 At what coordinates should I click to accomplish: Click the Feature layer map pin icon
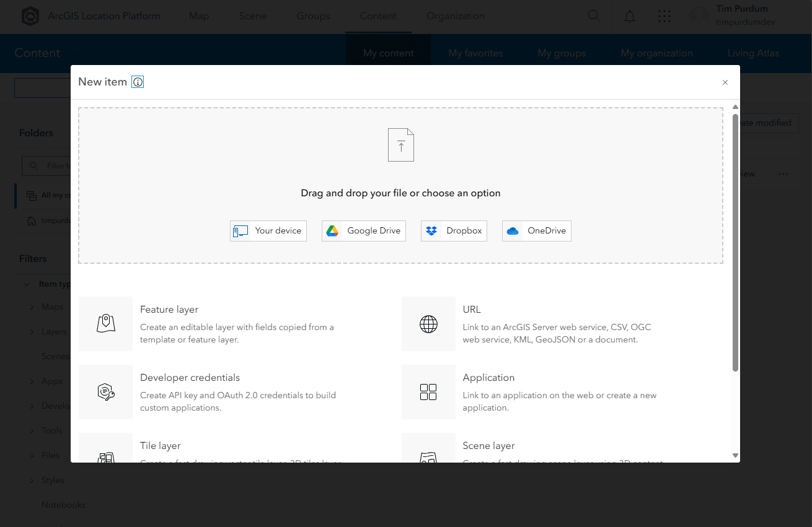coord(106,324)
